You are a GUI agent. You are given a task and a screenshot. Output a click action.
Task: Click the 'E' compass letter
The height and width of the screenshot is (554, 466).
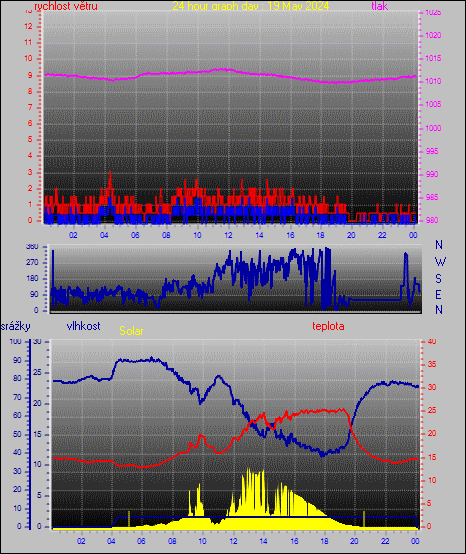438,294
